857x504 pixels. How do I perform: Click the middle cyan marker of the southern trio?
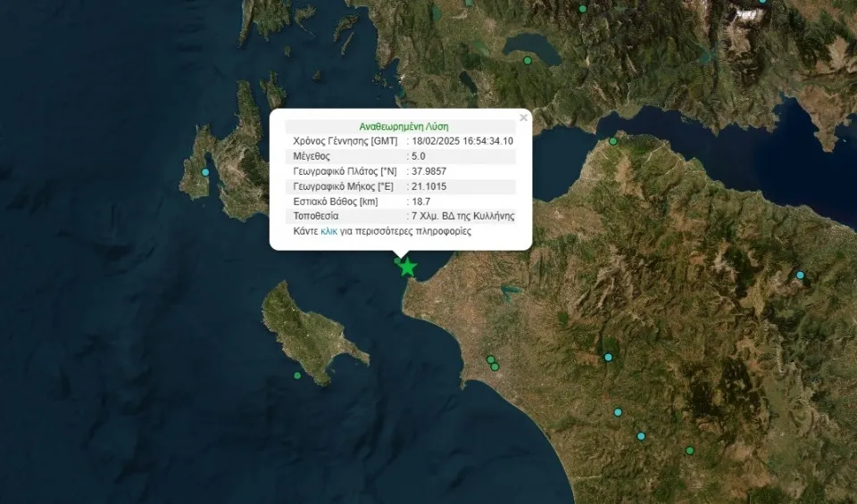(x=618, y=412)
